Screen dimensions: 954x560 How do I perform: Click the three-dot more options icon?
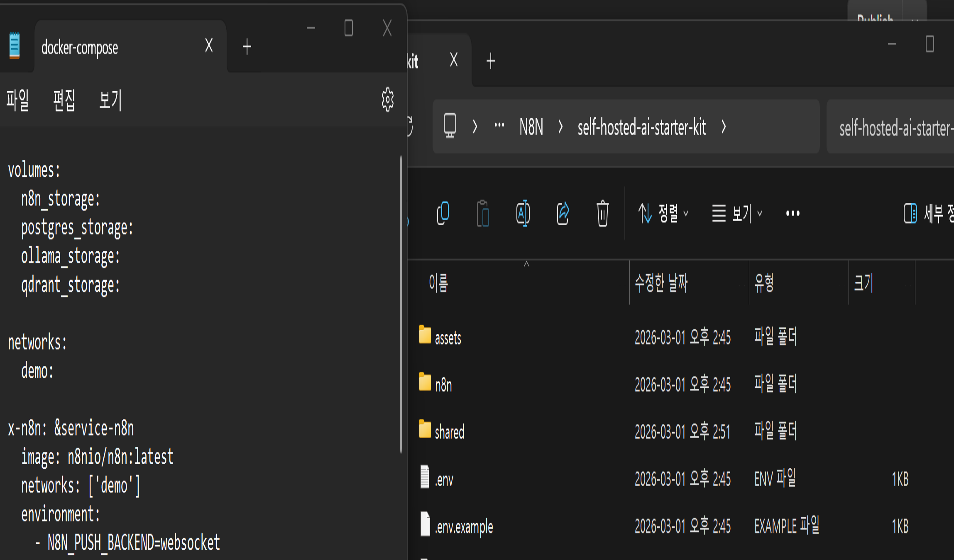point(793,213)
